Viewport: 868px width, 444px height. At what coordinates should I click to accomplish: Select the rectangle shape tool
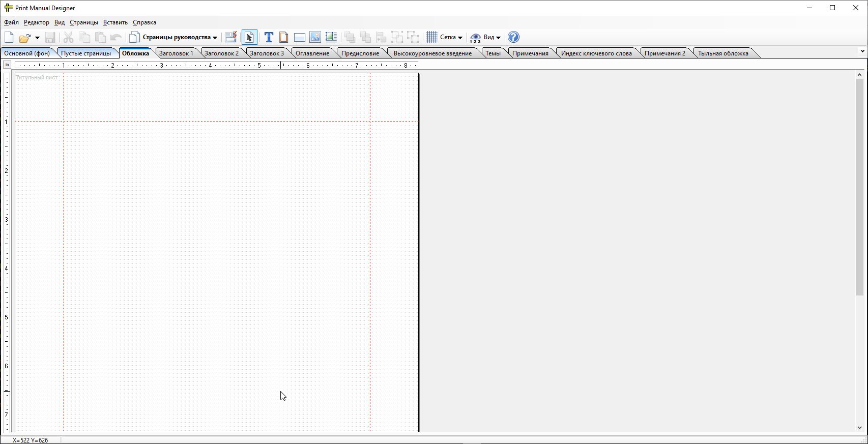300,37
